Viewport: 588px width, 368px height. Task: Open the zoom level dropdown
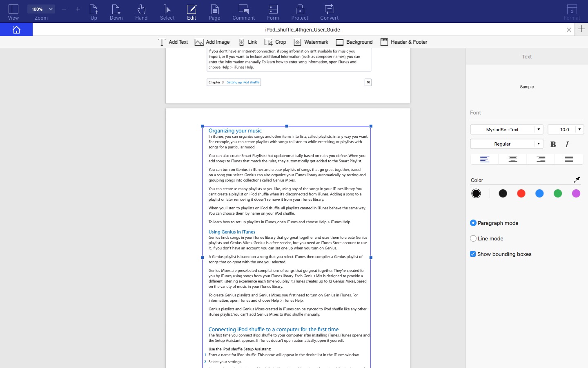click(41, 9)
